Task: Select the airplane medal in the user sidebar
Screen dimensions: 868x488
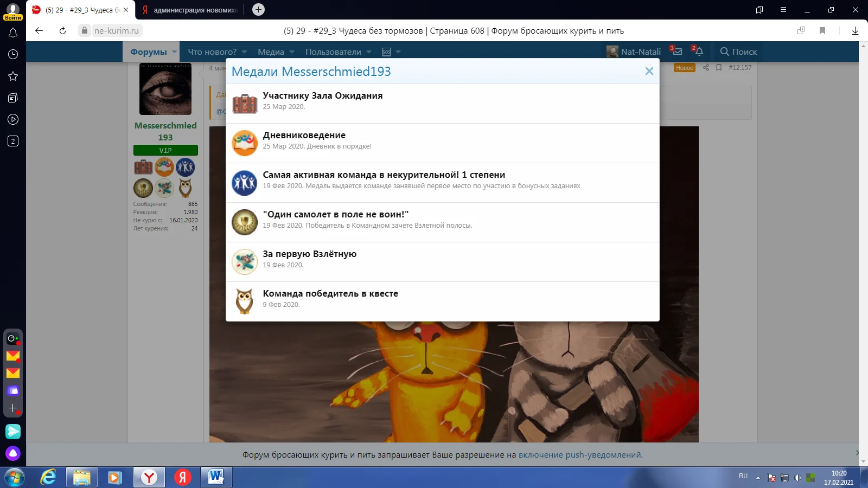Action: [x=164, y=188]
